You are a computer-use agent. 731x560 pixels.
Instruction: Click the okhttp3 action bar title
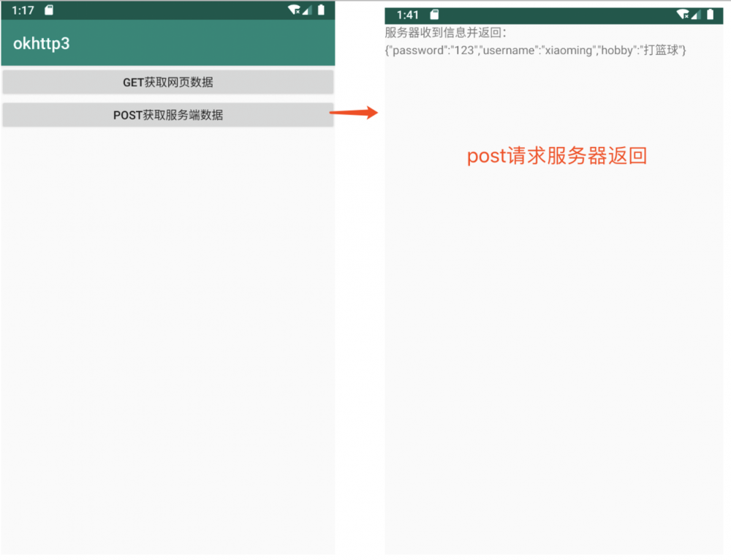tap(41, 44)
